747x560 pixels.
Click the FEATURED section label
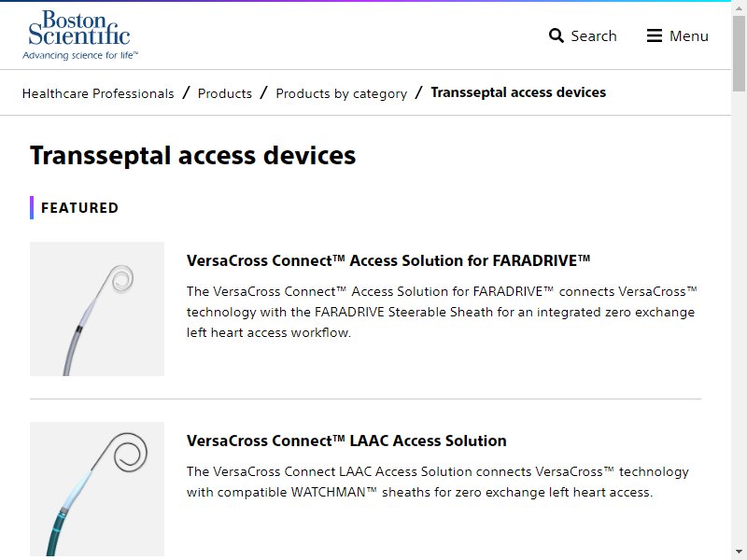pos(79,207)
